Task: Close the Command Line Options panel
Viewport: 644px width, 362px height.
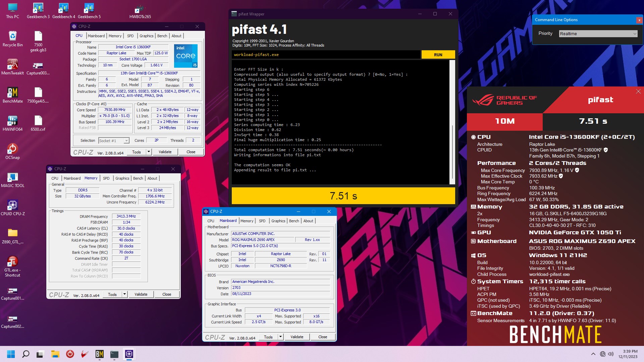Action: click(x=639, y=20)
